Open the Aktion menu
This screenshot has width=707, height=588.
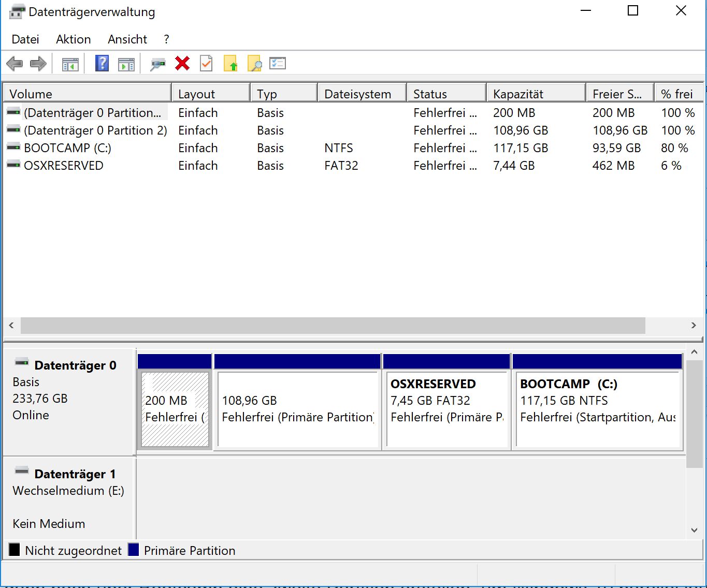click(x=73, y=39)
